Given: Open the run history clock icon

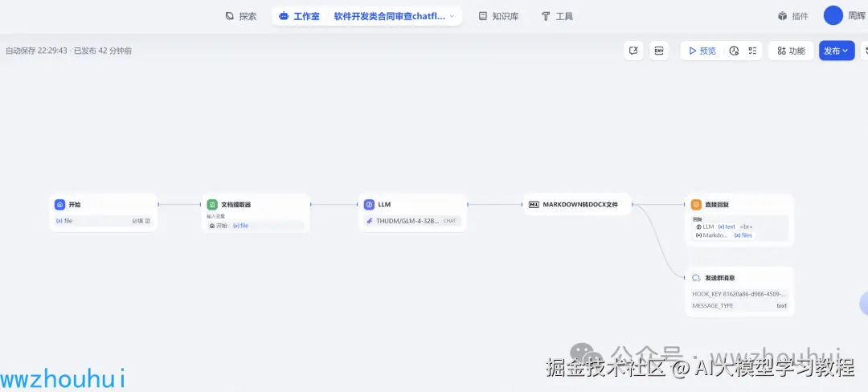Looking at the screenshot, I should [734, 51].
